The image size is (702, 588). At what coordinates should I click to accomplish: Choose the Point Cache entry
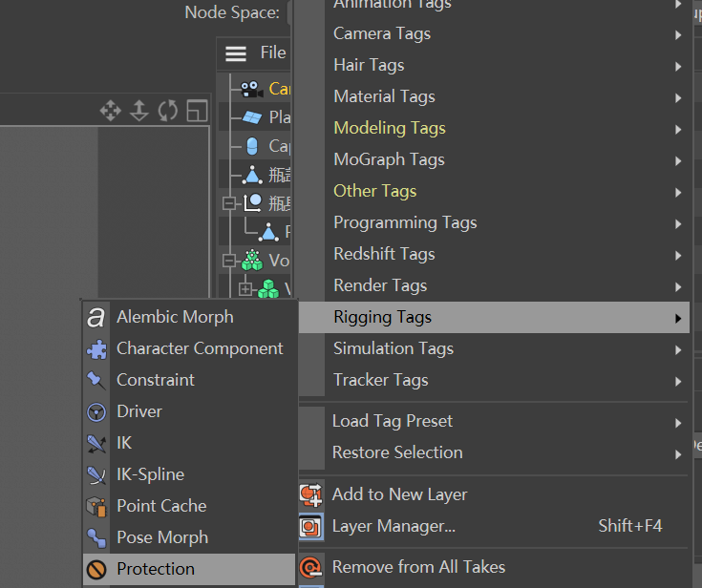[189, 507]
